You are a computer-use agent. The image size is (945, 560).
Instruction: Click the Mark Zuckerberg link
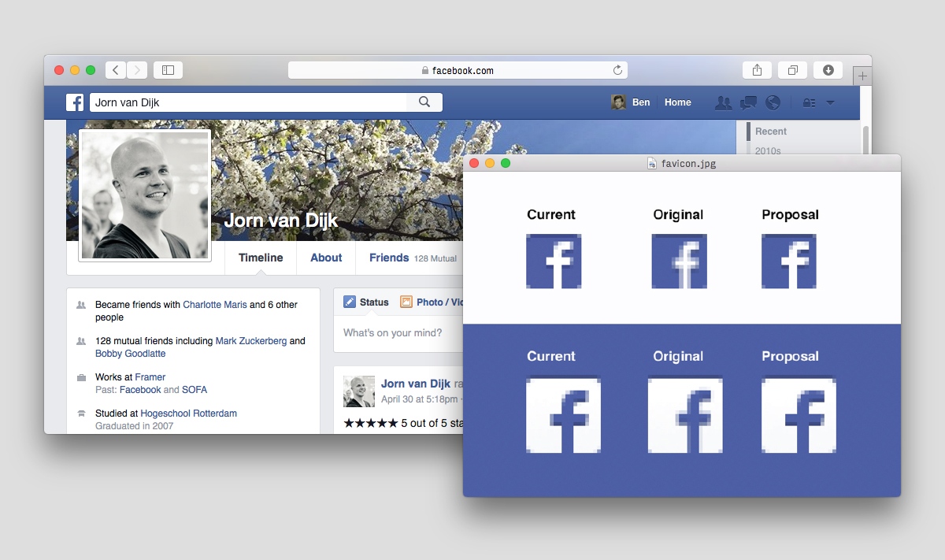(x=251, y=341)
